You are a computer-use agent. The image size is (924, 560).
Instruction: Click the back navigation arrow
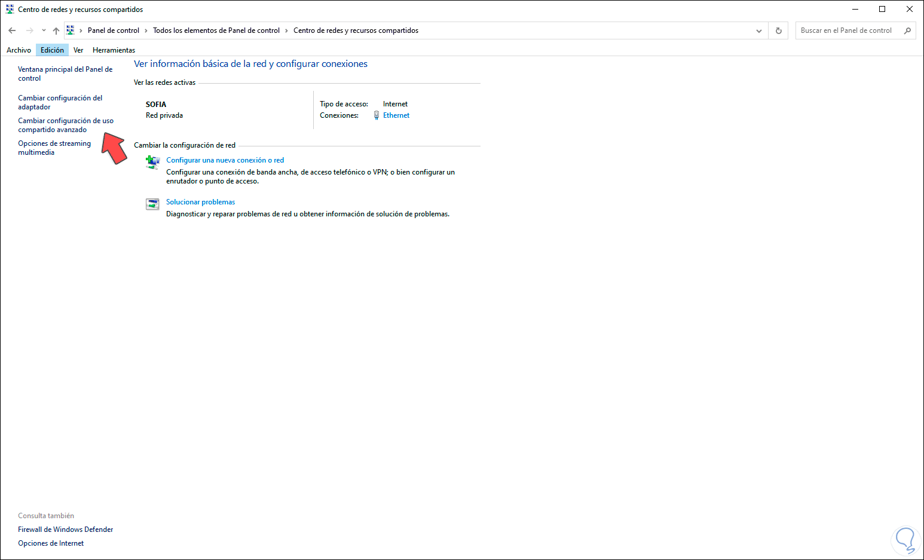[x=12, y=30]
